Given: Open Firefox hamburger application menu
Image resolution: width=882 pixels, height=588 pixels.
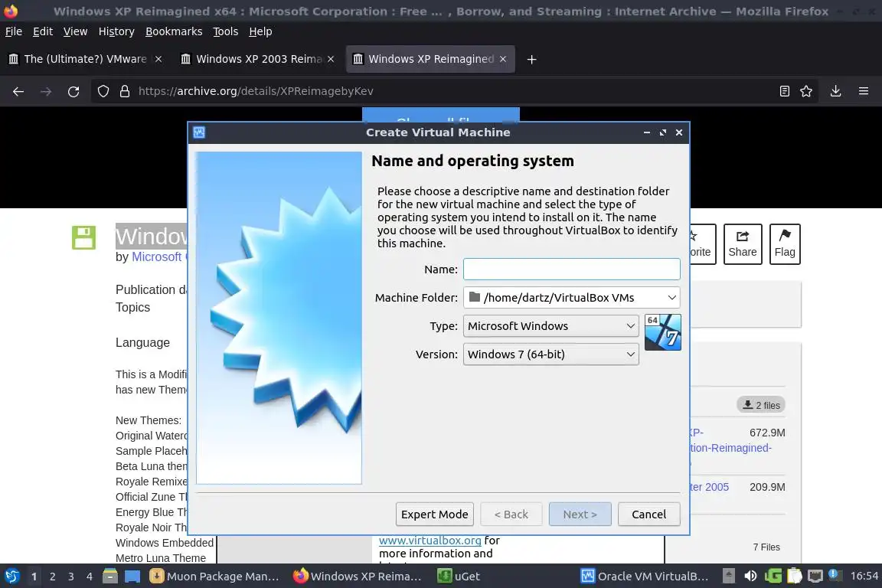Looking at the screenshot, I should tap(864, 91).
